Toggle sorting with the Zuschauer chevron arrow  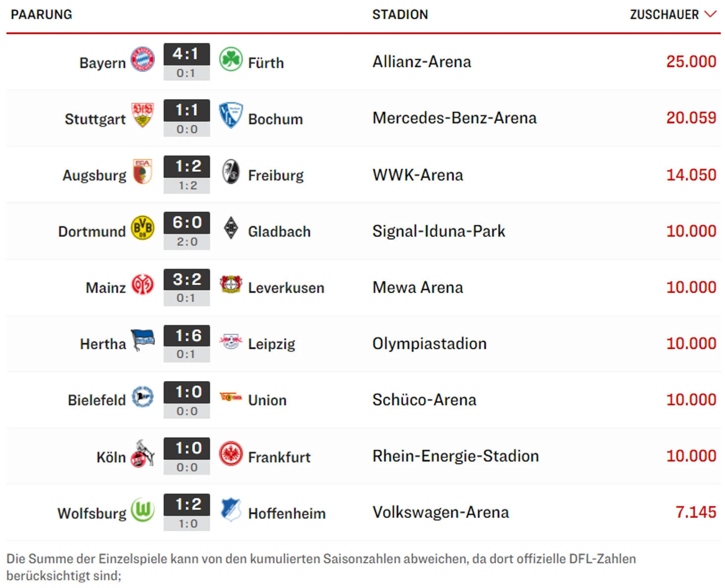click(711, 14)
